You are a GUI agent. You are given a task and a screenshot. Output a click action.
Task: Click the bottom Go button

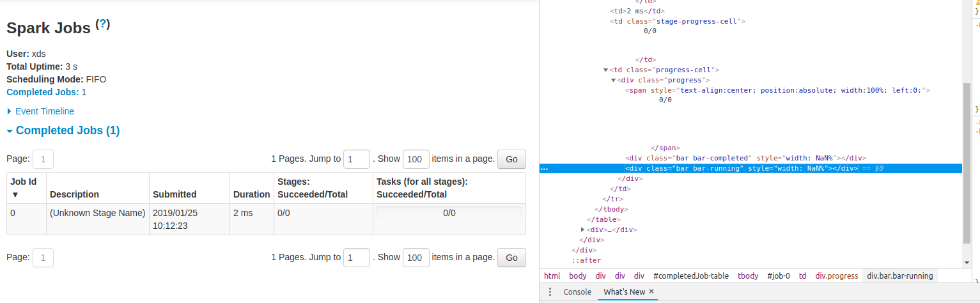[x=511, y=257]
